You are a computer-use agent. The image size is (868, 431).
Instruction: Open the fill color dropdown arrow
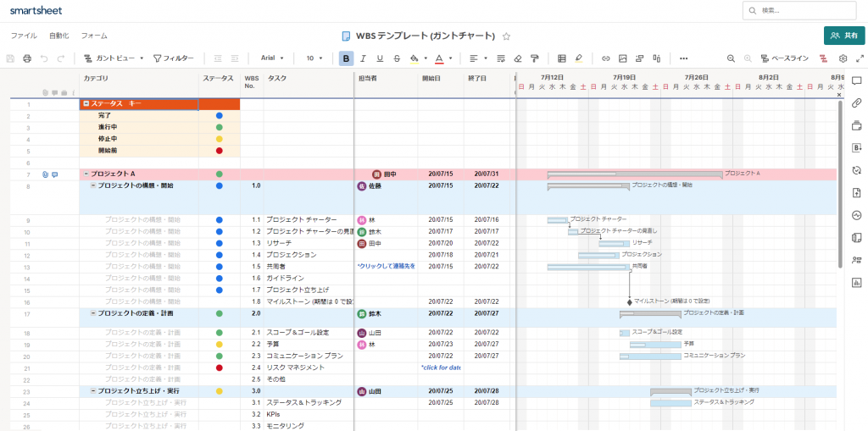tap(426, 58)
